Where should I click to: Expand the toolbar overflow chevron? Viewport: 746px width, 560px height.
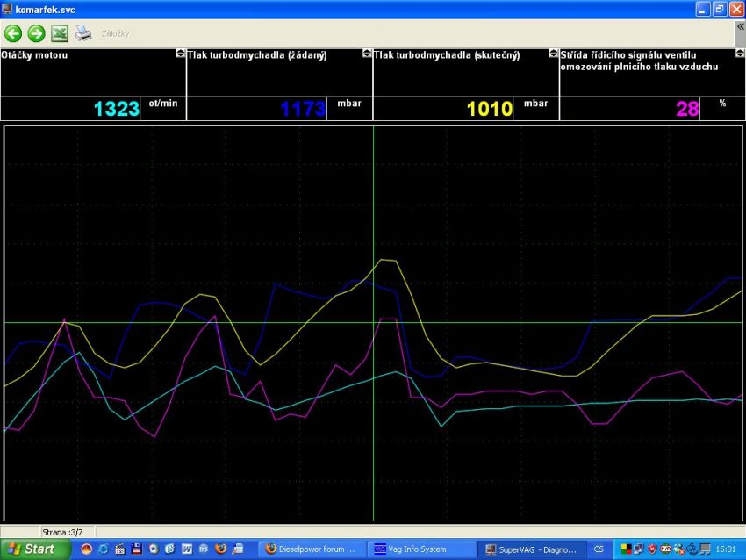[740, 28]
